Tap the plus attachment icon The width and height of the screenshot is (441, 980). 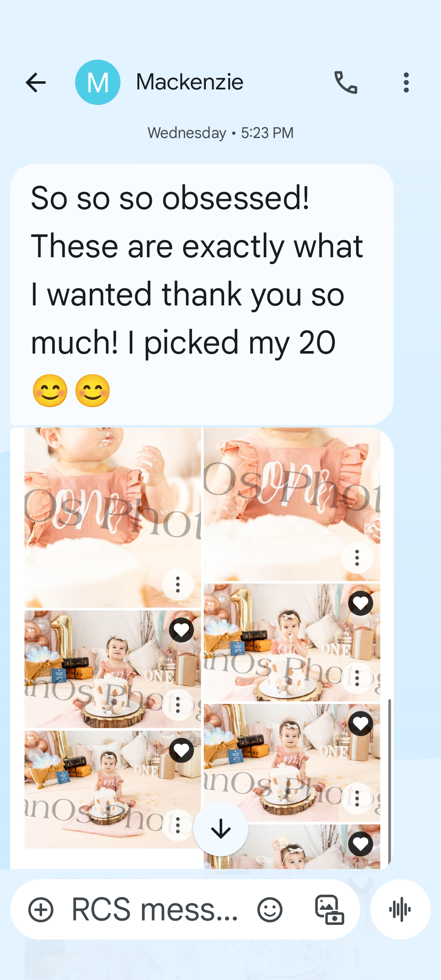click(x=41, y=910)
